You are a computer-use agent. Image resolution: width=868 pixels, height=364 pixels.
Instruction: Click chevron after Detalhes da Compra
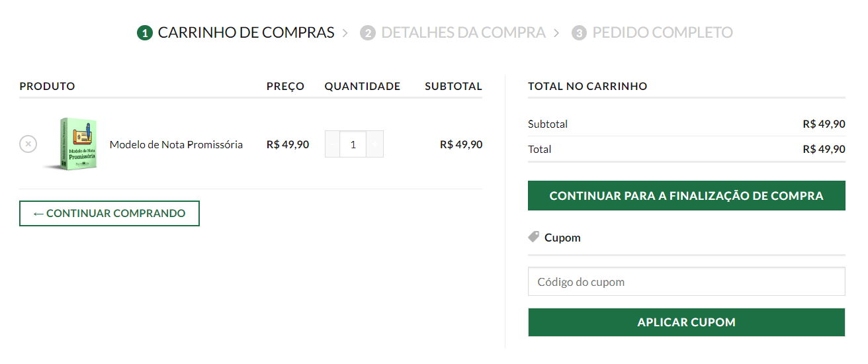[x=556, y=32]
